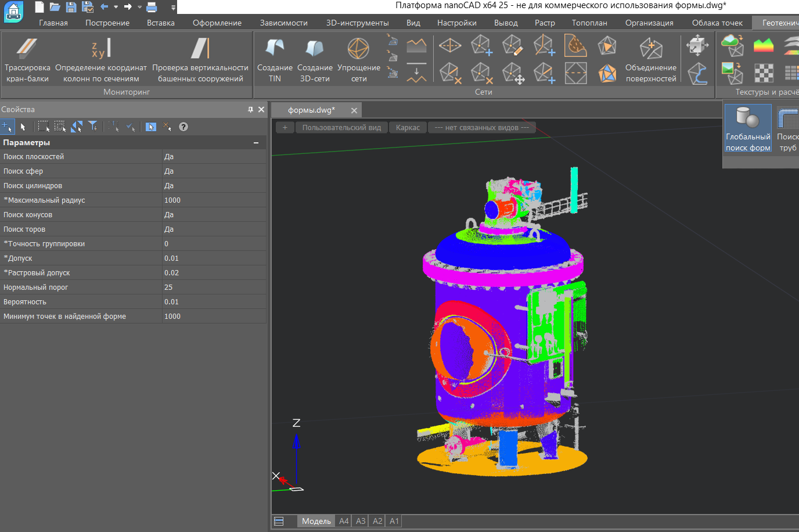Viewport: 799px width, 532px height.
Task: Open Проверка вертикальности башенных сооружений tool
Action: pos(200,58)
